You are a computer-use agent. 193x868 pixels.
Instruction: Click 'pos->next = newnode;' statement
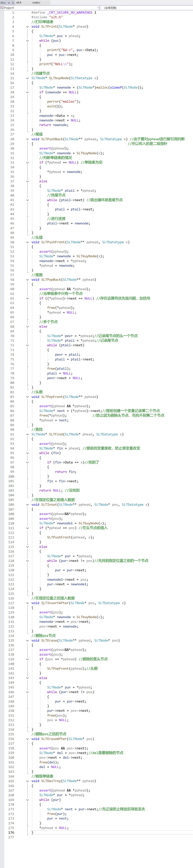pyautogui.click(x=59, y=626)
